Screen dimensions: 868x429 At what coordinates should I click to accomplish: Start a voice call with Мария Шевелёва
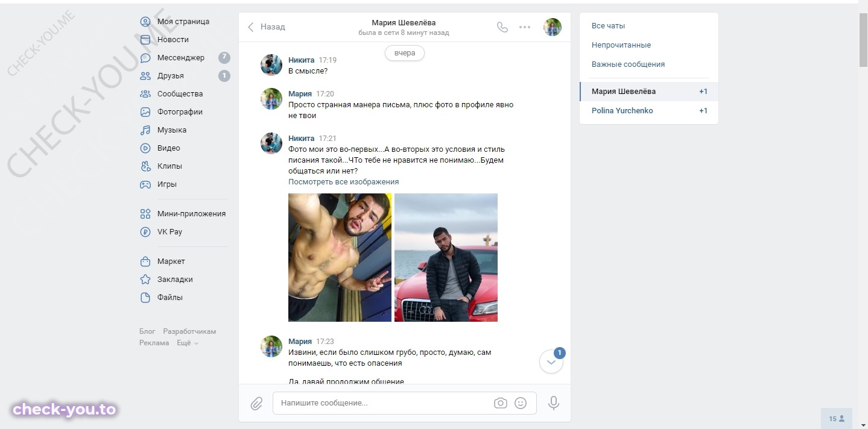click(x=502, y=27)
